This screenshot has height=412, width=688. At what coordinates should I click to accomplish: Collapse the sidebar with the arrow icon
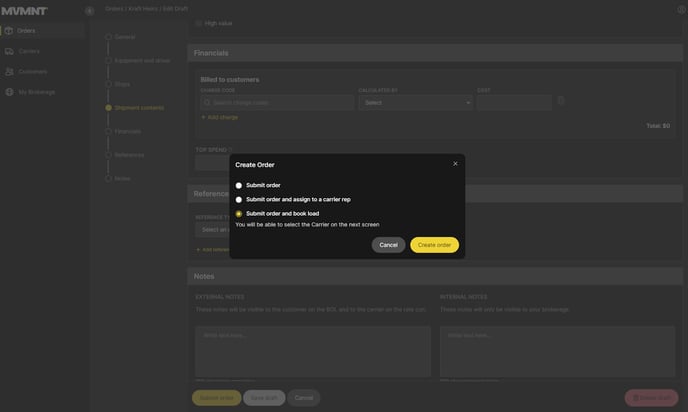click(x=89, y=10)
